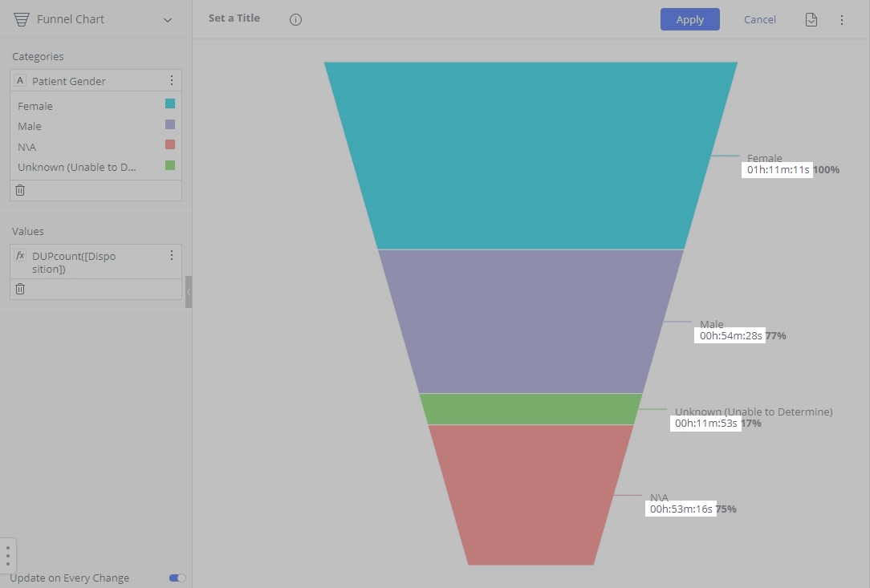The height and width of the screenshot is (588, 870).
Task: Click the info icon beside Set a Title
Action: coord(295,19)
